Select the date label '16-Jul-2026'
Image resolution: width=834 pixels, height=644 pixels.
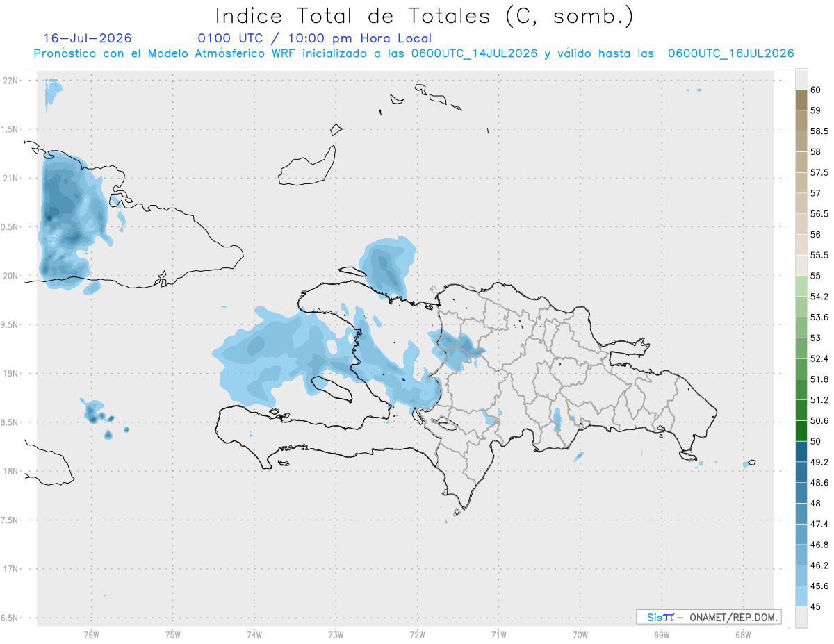click(x=88, y=38)
